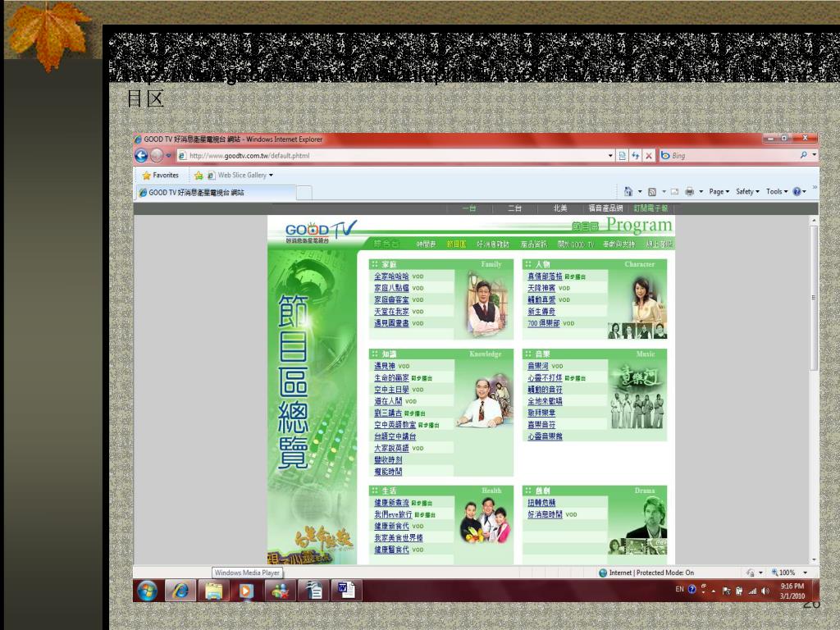Open the 扭轉危機 program link
The image size is (840, 630).
[x=541, y=503]
